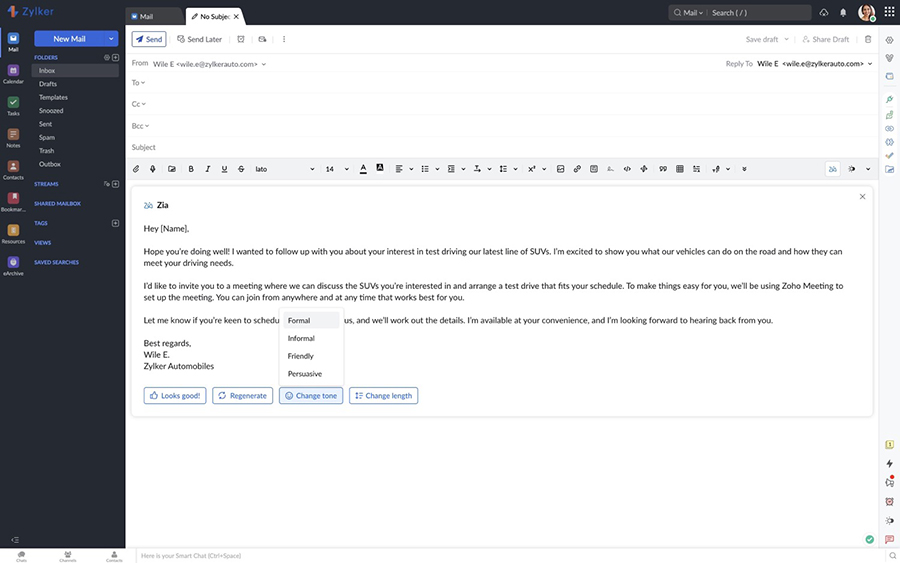Click the To recipients field
This screenshot has height=563, width=900.
502,83
